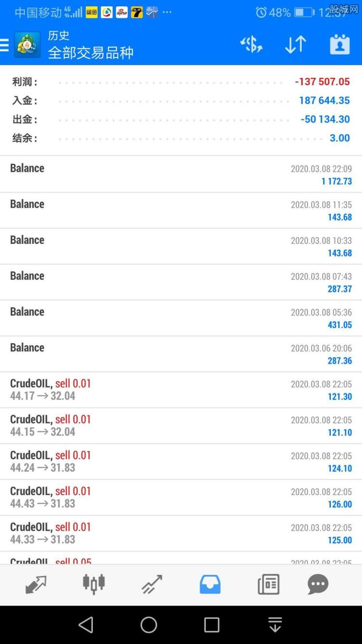Open Android recent apps square
This screenshot has width=362, height=644.
(x=212, y=625)
